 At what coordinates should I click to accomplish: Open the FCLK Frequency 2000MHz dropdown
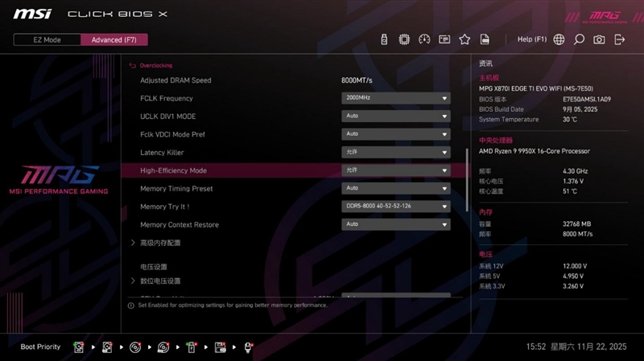tap(396, 98)
